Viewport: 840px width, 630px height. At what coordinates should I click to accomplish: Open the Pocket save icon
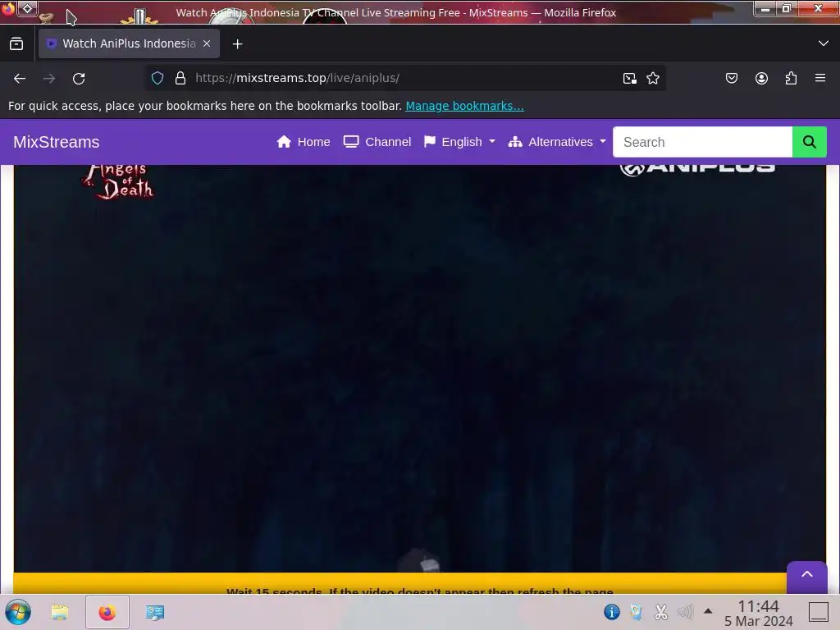coord(731,78)
